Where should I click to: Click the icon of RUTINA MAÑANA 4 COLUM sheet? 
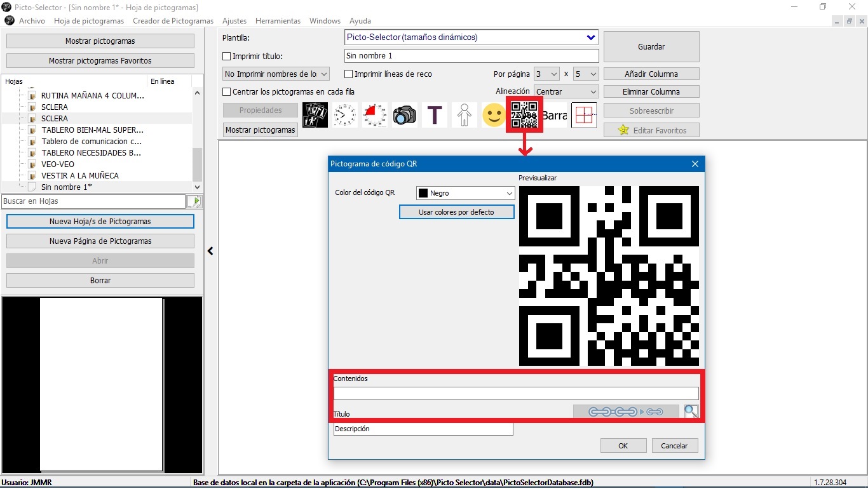[32, 96]
